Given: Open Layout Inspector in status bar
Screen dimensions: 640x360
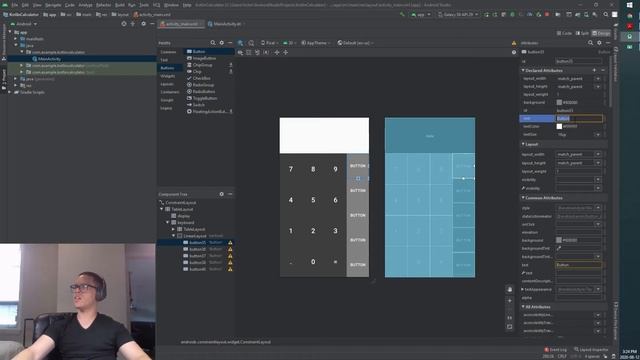Looking at the screenshot, I should coord(591,350).
